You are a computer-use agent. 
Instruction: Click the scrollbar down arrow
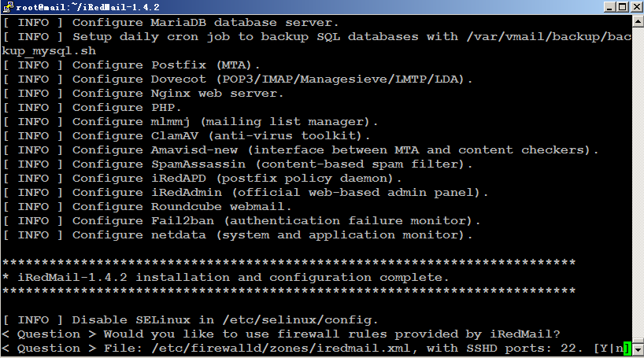(x=638, y=350)
